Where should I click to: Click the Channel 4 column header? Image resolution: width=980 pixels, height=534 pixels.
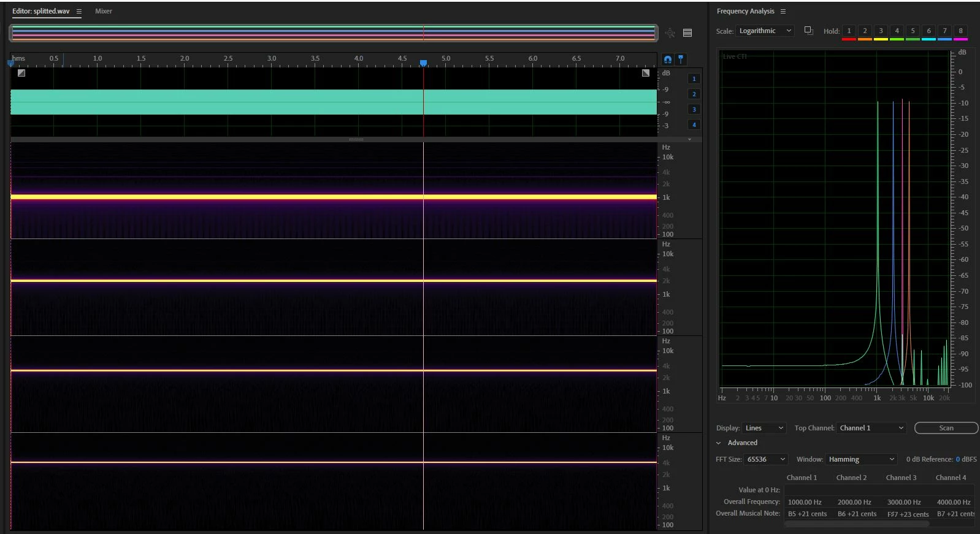pos(951,478)
